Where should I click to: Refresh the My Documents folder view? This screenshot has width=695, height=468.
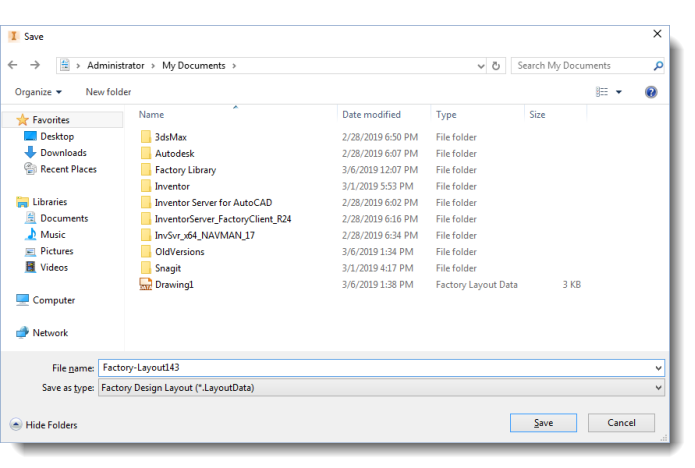coord(496,66)
